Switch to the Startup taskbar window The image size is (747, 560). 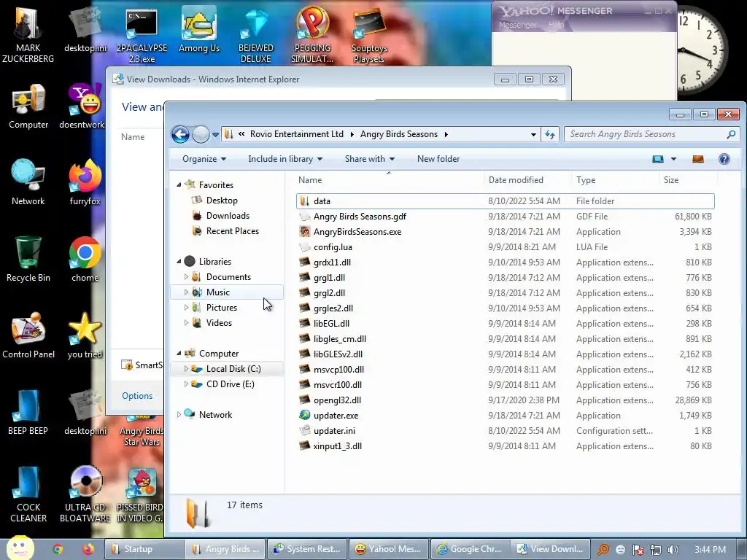pos(144,549)
